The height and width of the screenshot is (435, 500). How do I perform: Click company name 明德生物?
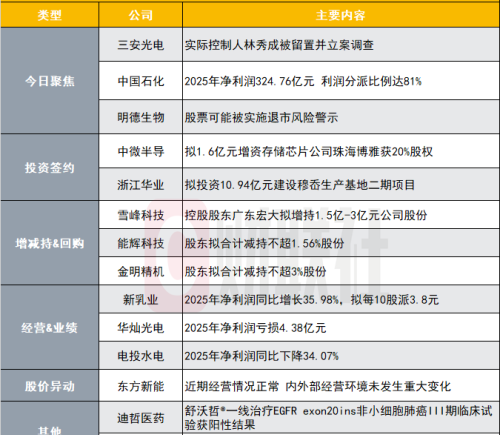pos(141,117)
